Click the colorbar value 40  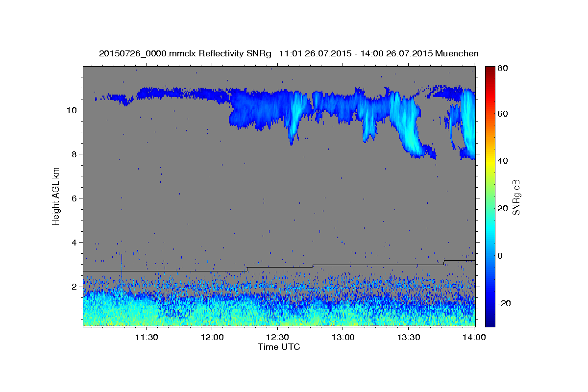coord(503,161)
